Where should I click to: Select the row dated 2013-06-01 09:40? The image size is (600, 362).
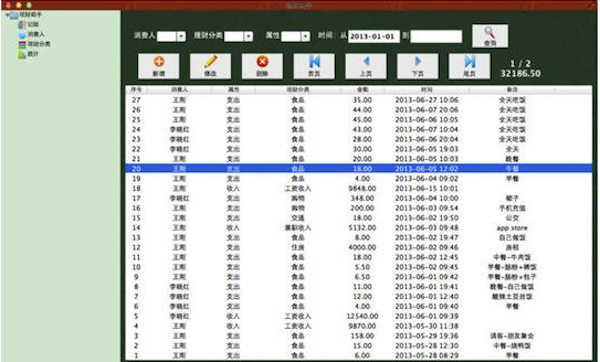[359, 307]
